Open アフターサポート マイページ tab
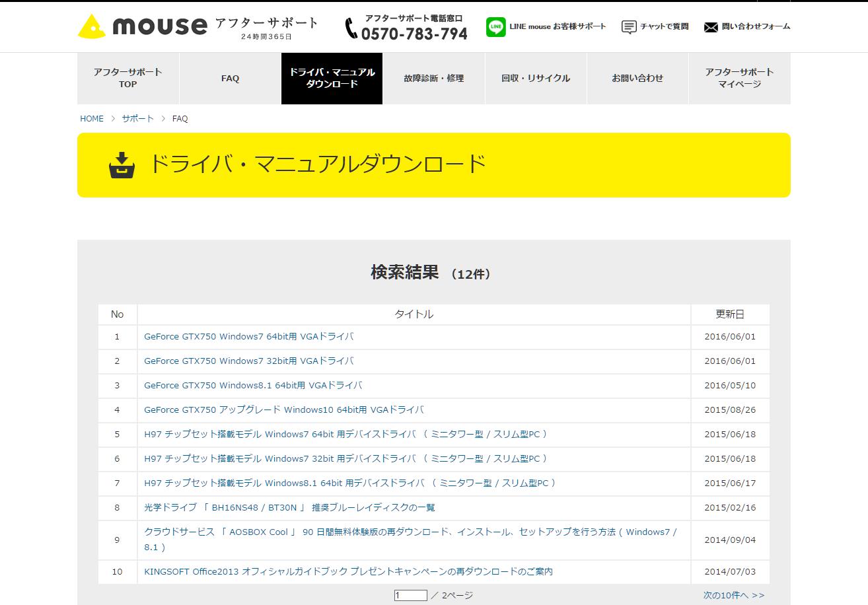The width and height of the screenshot is (868, 605). pyautogui.click(x=739, y=78)
